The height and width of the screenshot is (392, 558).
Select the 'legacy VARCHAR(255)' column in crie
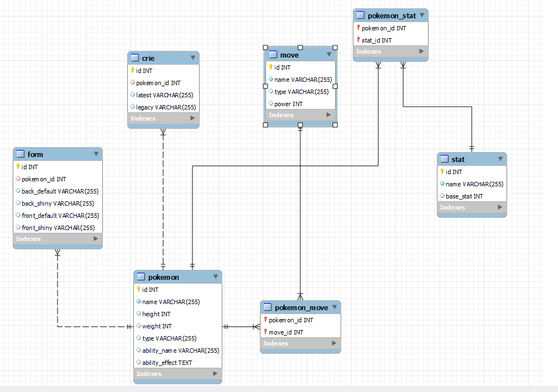click(x=163, y=107)
